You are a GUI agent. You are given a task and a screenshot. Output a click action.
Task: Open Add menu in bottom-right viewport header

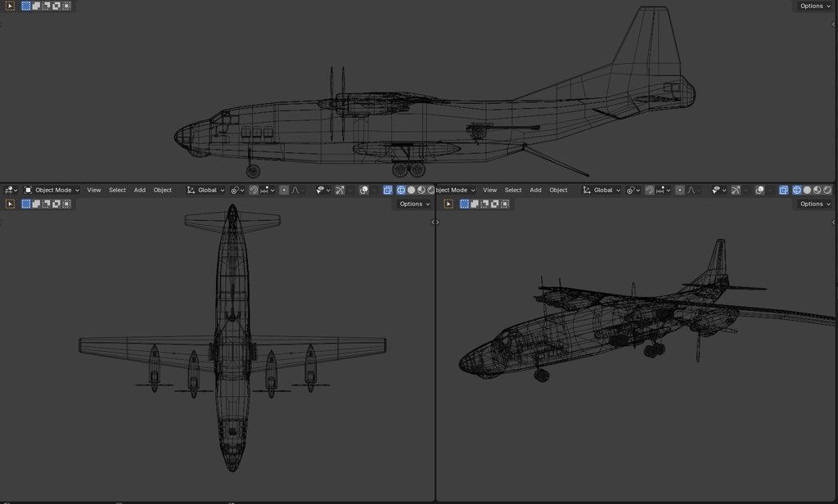[x=535, y=190]
